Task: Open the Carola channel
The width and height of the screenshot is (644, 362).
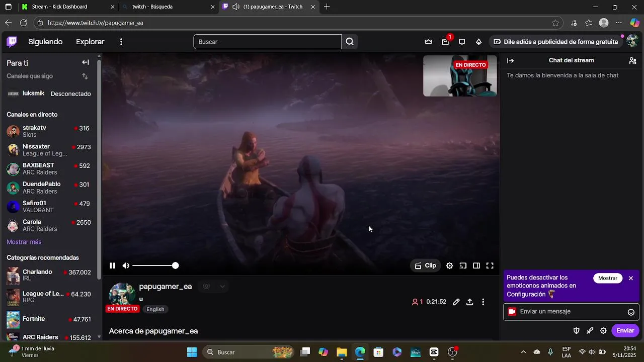Action: pyautogui.click(x=49, y=225)
